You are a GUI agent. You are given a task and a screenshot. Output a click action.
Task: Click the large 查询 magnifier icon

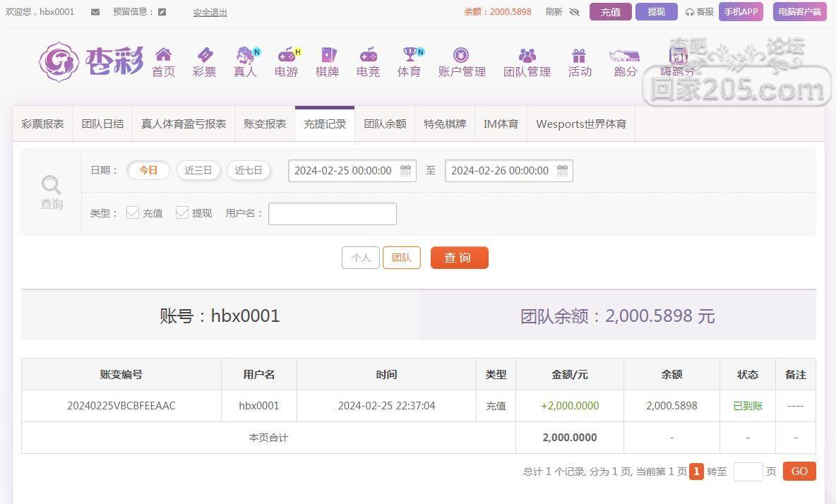click(x=51, y=185)
